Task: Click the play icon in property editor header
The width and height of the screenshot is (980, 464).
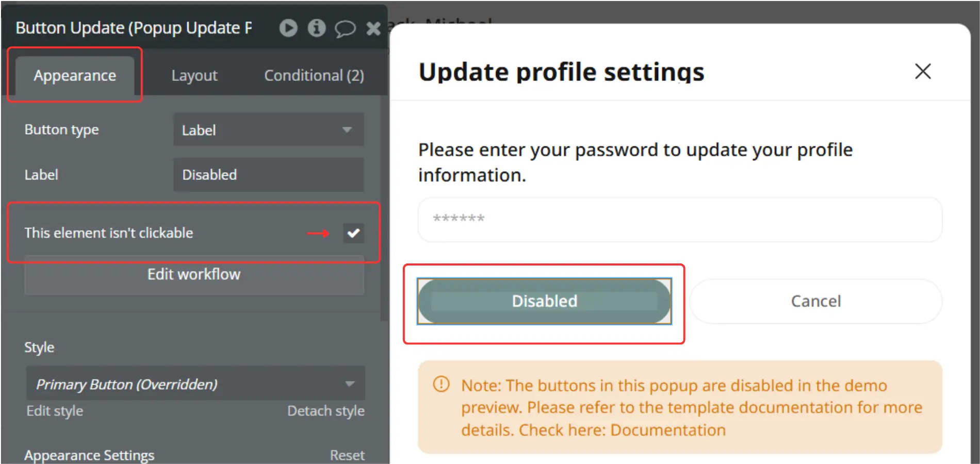Action: pos(288,28)
